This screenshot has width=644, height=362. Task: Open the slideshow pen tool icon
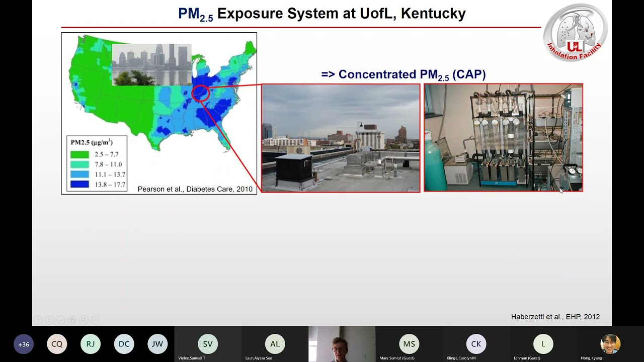[x=61, y=320]
